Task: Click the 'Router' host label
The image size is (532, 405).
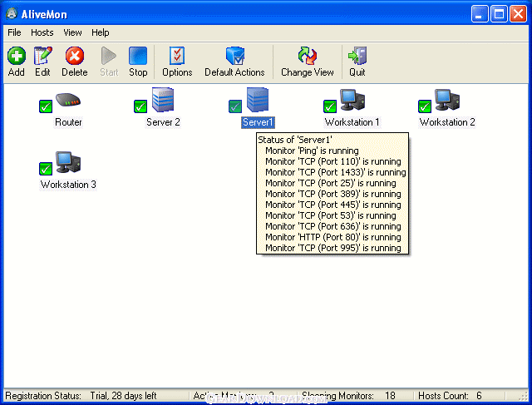Action: click(x=68, y=122)
